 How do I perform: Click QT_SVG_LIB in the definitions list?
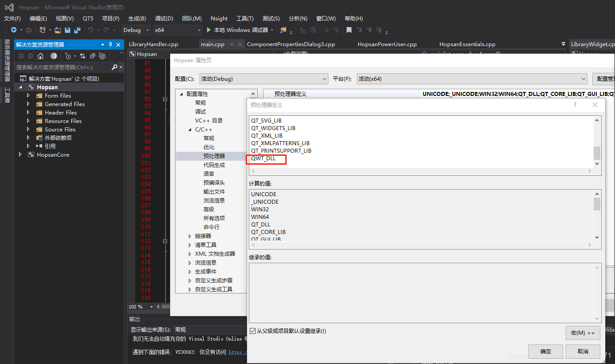(266, 121)
